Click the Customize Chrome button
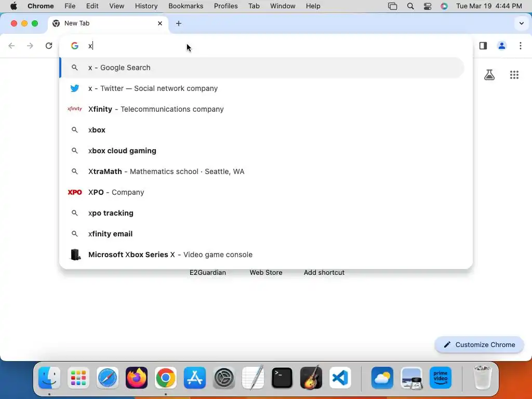This screenshot has width=532, height=399. [479, 344]
